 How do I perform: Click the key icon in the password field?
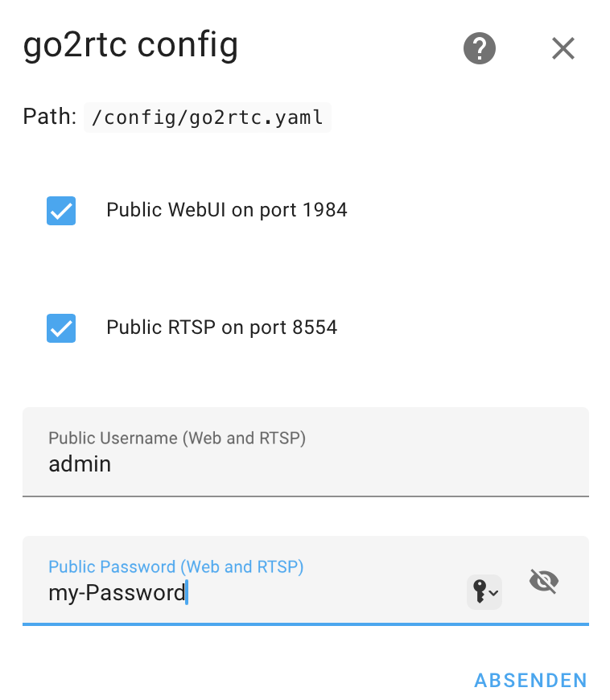tap(479, 593)
